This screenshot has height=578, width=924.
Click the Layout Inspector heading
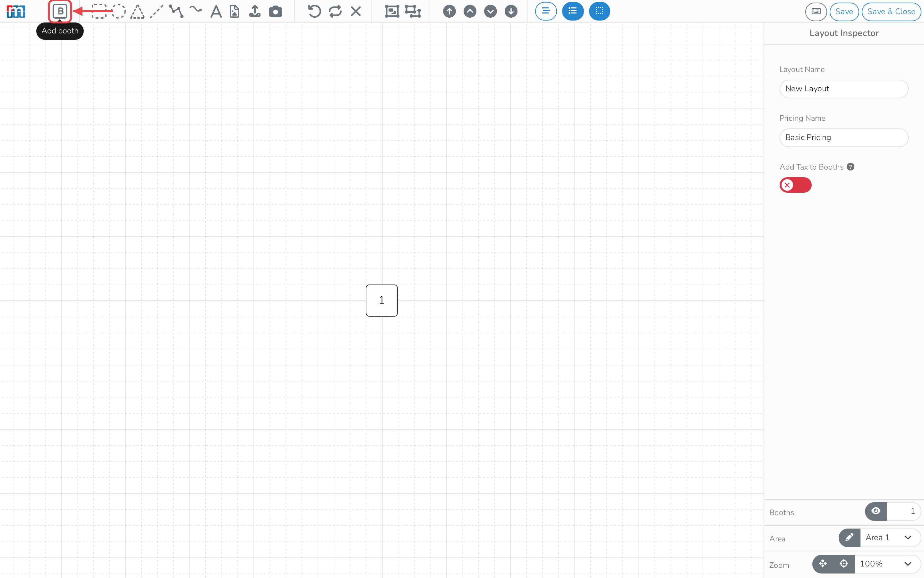pos(844,33)
